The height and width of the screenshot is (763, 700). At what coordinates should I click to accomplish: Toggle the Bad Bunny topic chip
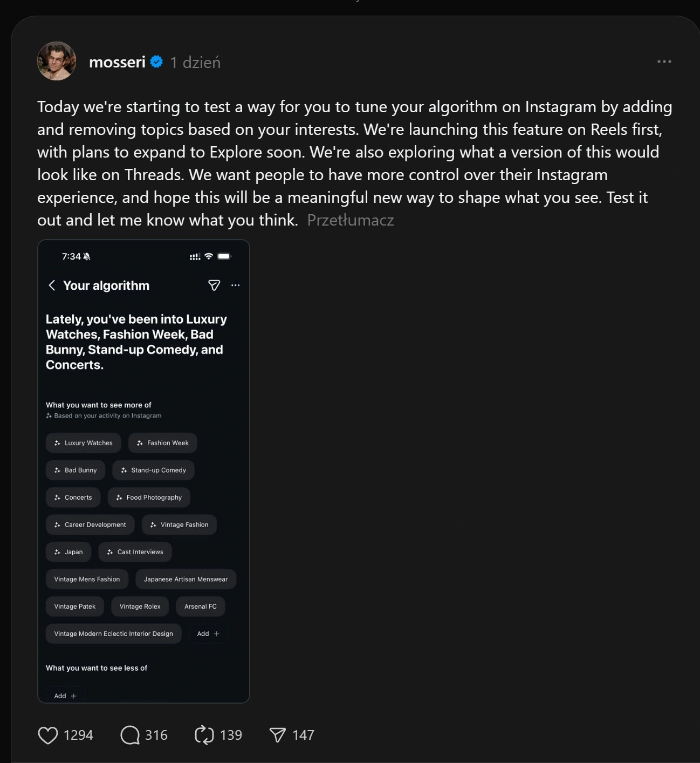(x=76, y=471)
